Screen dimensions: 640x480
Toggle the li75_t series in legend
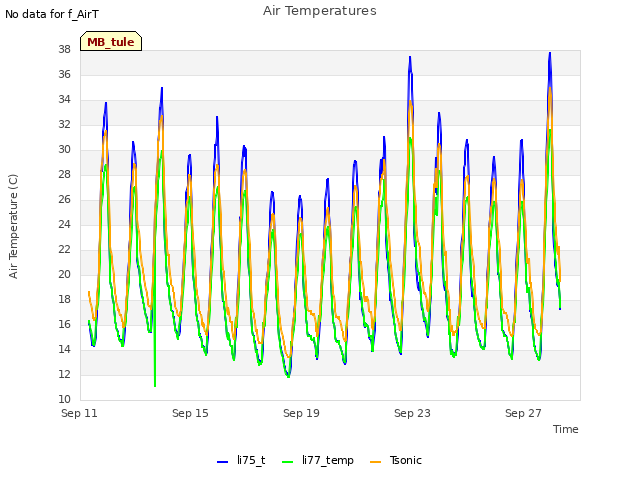241,460
